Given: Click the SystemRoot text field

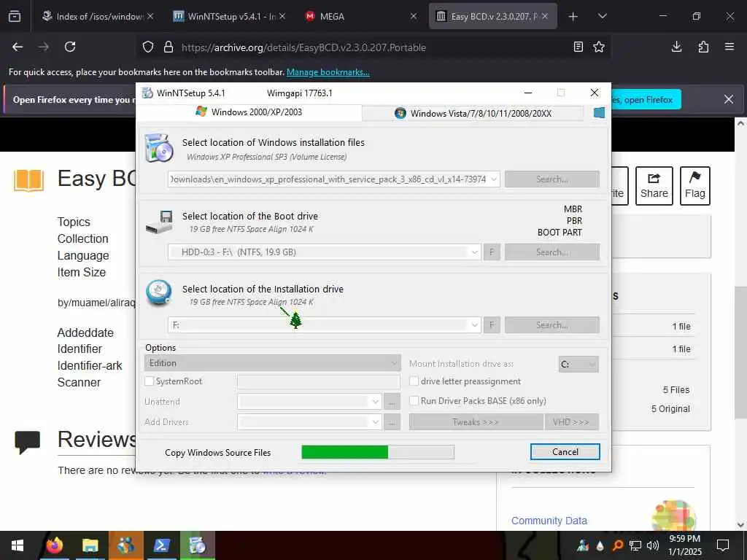Looking at the screenshot, I should pyautogui.click(x=318, y=381).
